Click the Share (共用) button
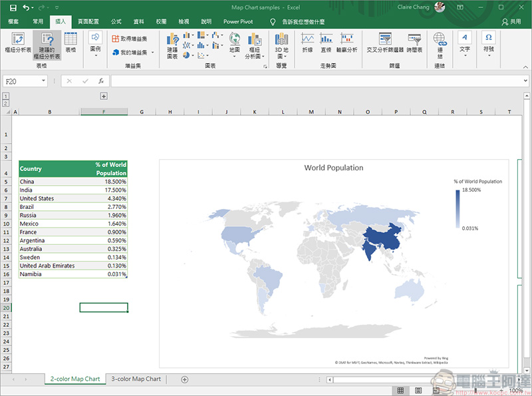 [511, 22]
